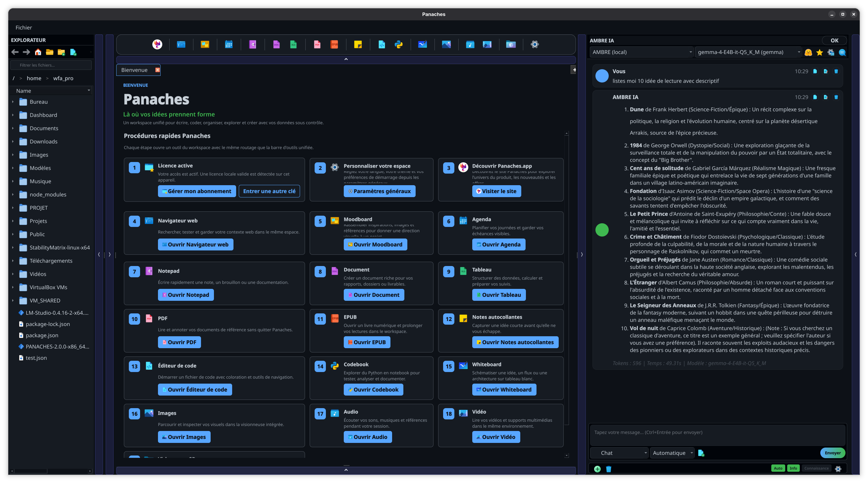Copy the AMBRE IA response message
Viewport: 868px width, 483px height.
815,97
